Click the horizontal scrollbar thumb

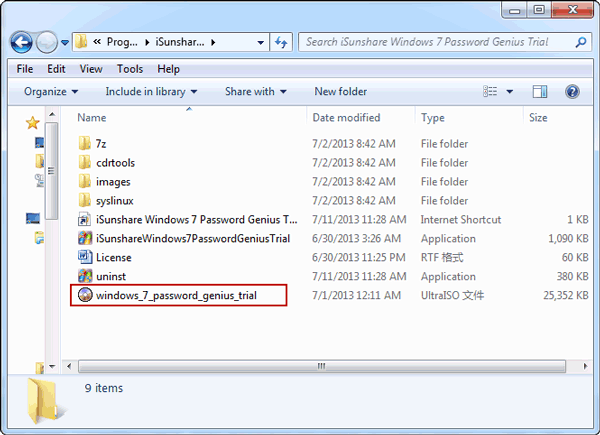point(322,367)
